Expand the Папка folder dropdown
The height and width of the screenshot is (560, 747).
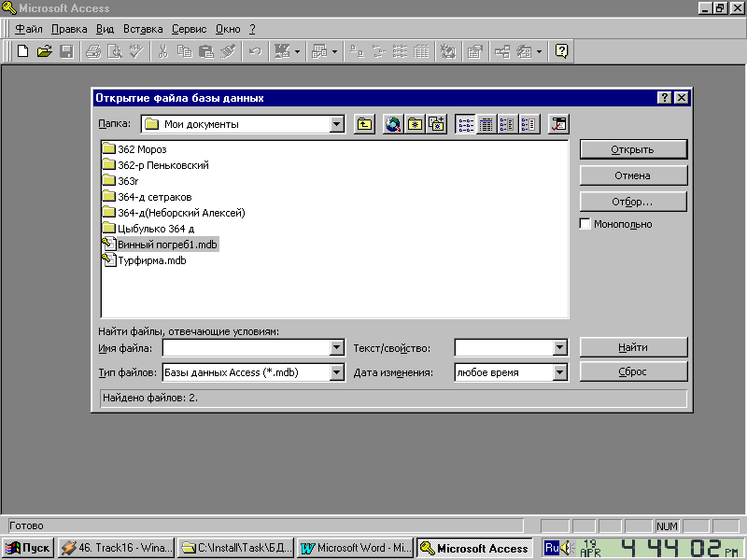[x=336, y=124]
